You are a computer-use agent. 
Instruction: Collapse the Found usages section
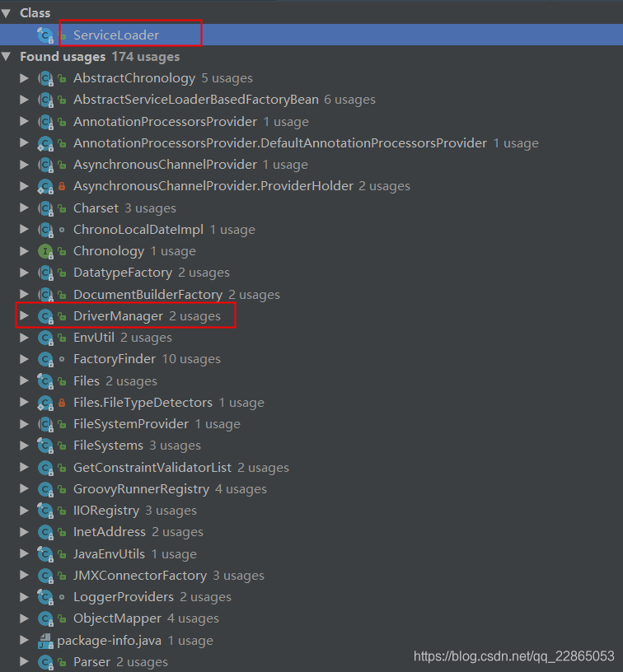point(6,57)
